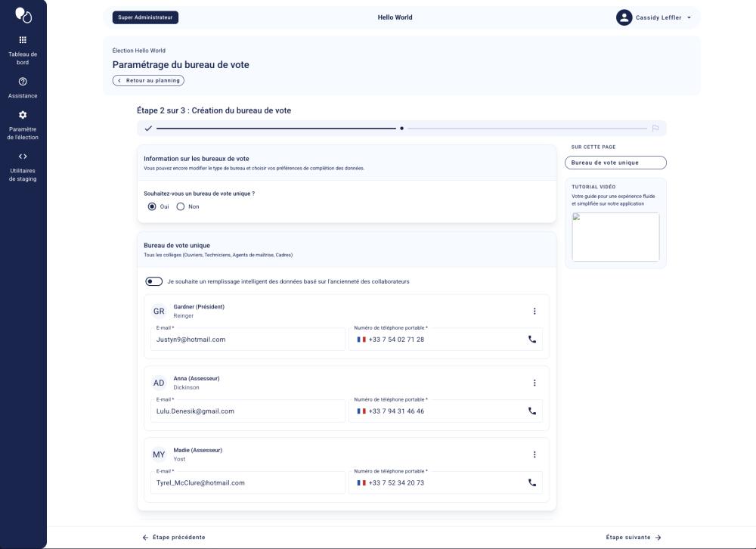Open Utilitaires de staging code icon
Image resolution: width=756 pixels, height=549 pixels.
[23, 157]
